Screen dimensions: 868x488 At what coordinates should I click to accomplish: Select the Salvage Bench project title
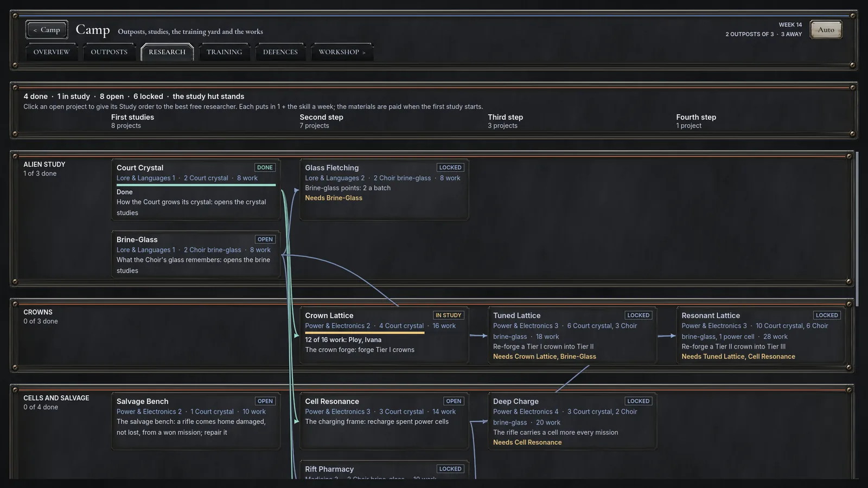[142, 401]
